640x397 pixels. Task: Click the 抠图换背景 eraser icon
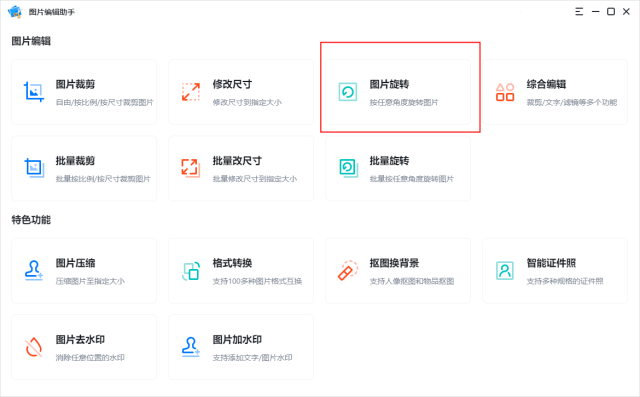tap(348, 270)
